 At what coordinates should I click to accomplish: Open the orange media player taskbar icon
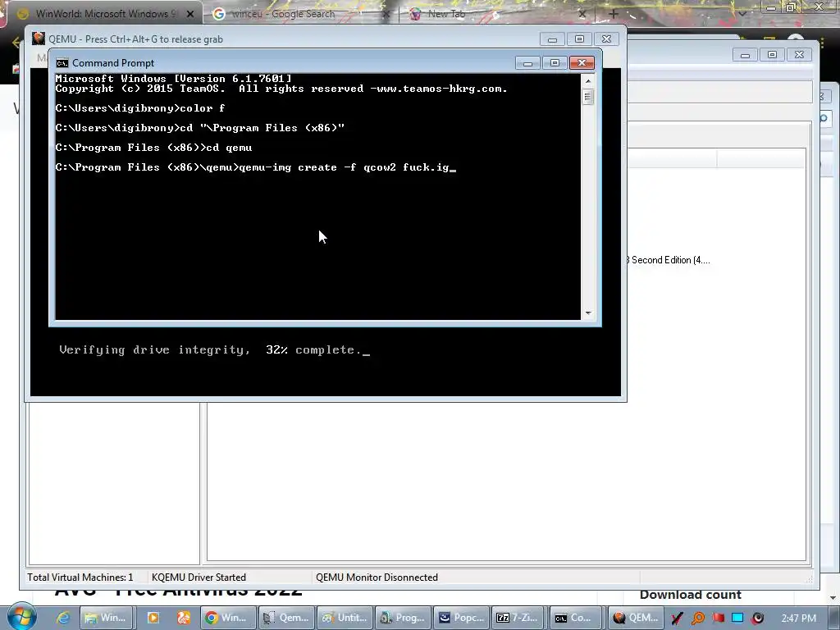pos(153,618)
